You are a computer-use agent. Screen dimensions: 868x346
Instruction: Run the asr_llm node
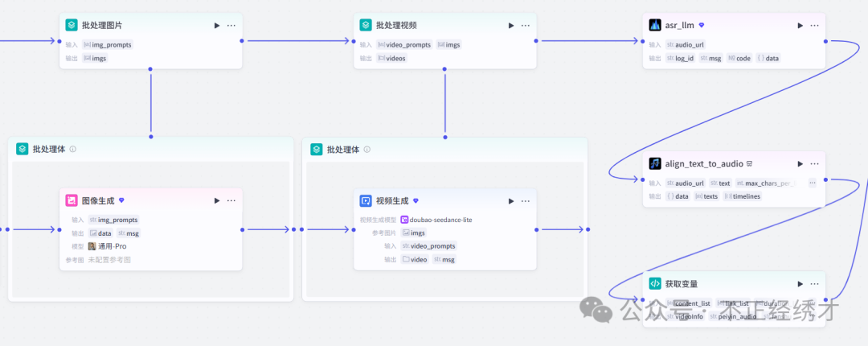click(800, 26)
